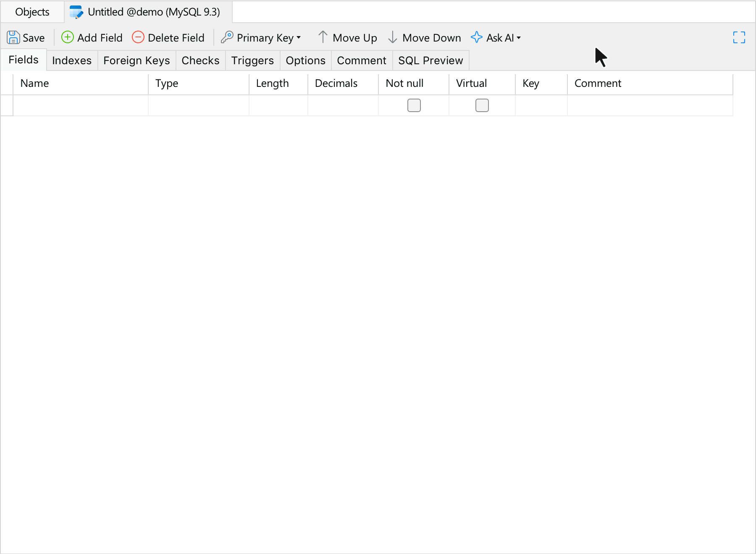Screen dimensions: 756x554
Task: Click the green Add Field plus icon
Action: [x=68, y=37]
